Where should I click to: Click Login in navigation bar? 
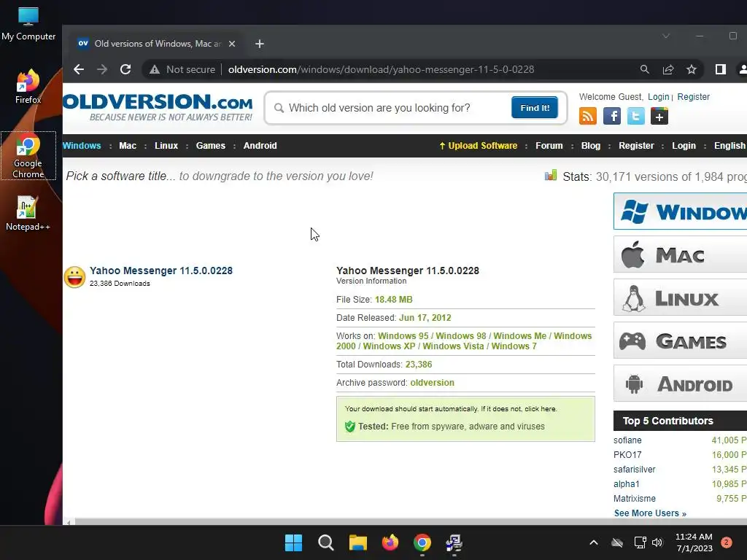(x=684, y=146)
